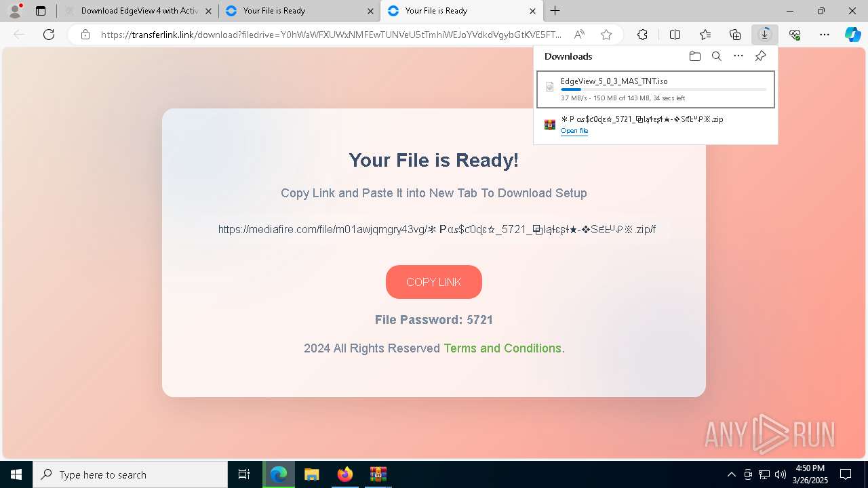Close the active Your File is Ready tab

point(532,11)
